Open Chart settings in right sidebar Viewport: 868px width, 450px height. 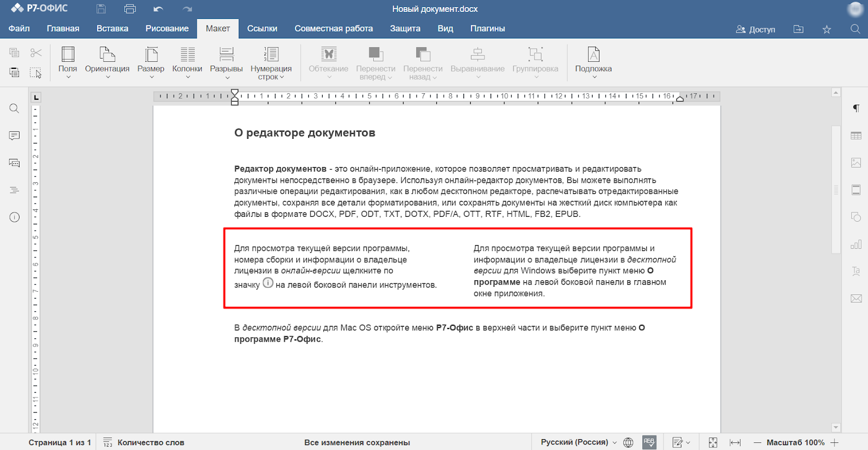(x=856, y=244)
